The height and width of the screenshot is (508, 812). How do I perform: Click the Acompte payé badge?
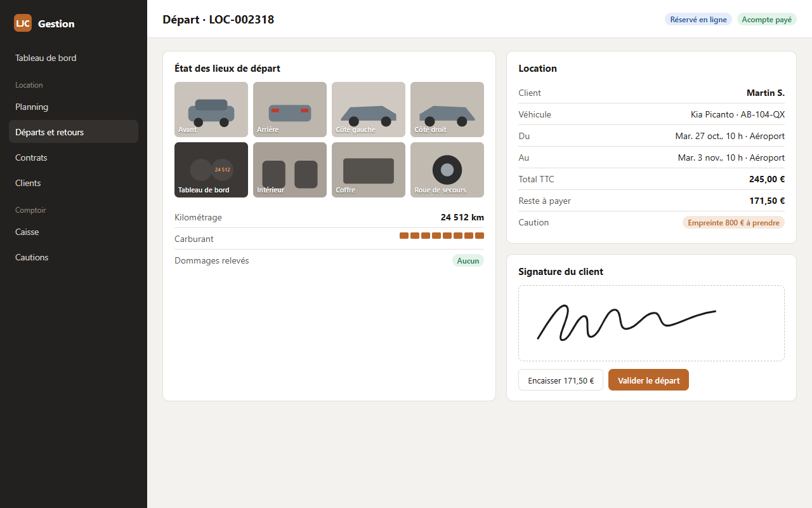coord(767,20)
